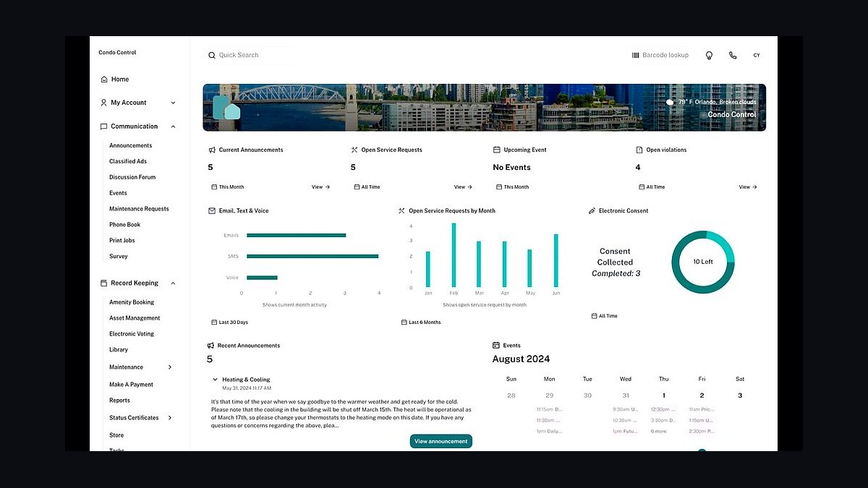Click the 6 more events link
This screenshot has width=868, height=488.
(658, 432)
